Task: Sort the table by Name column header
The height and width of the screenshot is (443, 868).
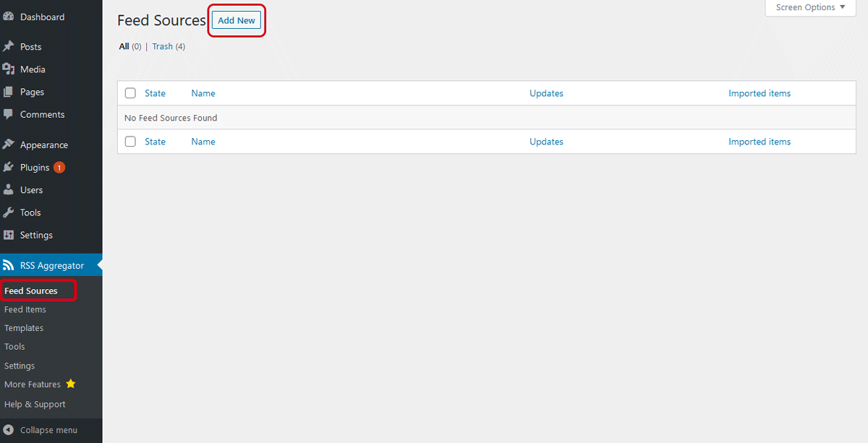Action: pyautogui.click(x=203, y=93)
